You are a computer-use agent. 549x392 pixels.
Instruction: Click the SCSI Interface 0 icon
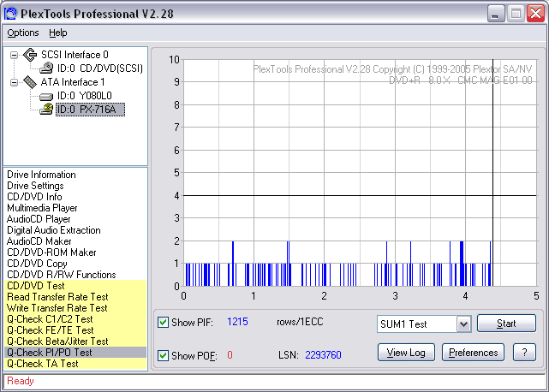[30, 55]
